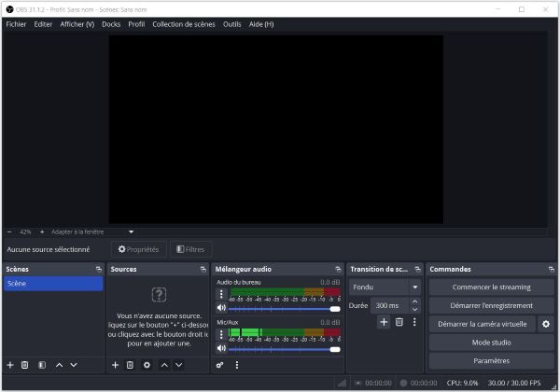
Task: Add a new scene with plus icon
Action: [10, 365]
